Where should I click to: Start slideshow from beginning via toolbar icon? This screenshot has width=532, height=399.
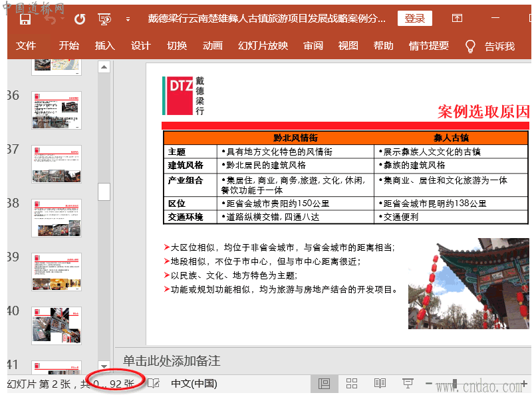point(104,19)
